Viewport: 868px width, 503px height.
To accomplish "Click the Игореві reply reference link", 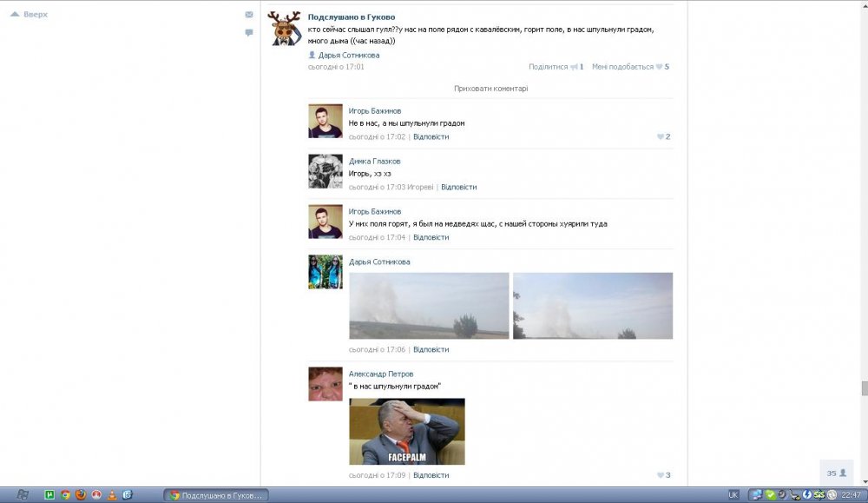I will click(420, 188).
